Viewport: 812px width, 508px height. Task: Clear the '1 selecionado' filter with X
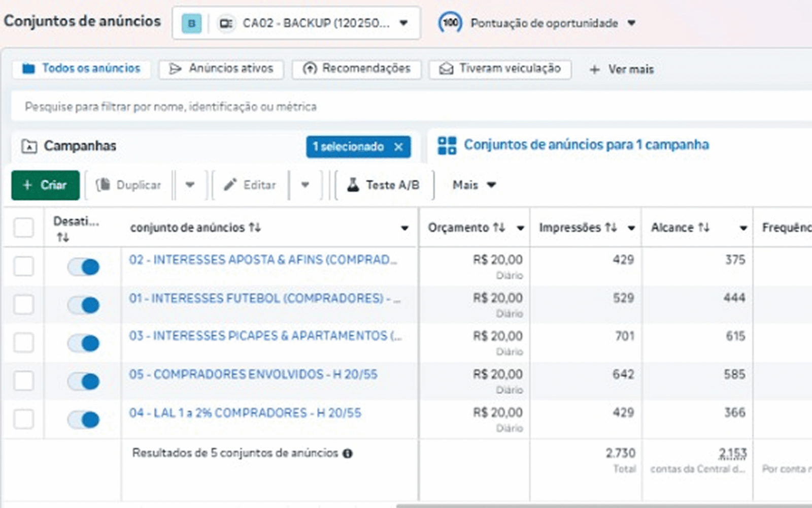point(399,147)
